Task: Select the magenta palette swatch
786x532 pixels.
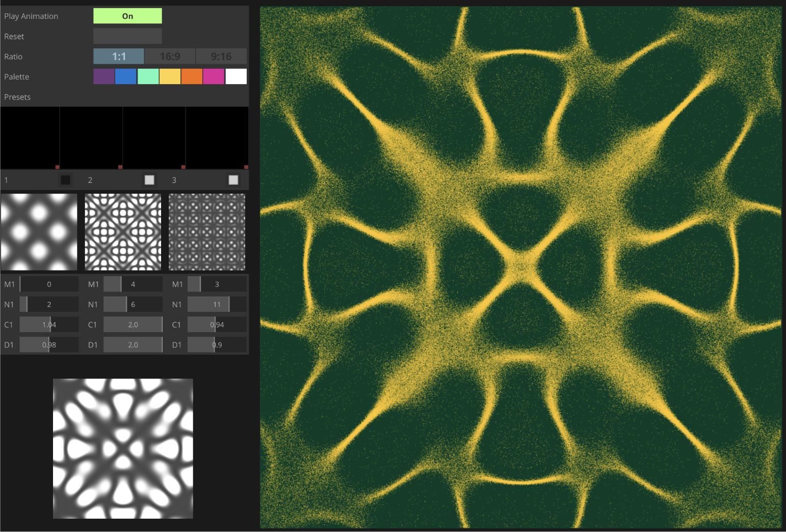Action: coord(214,76)
